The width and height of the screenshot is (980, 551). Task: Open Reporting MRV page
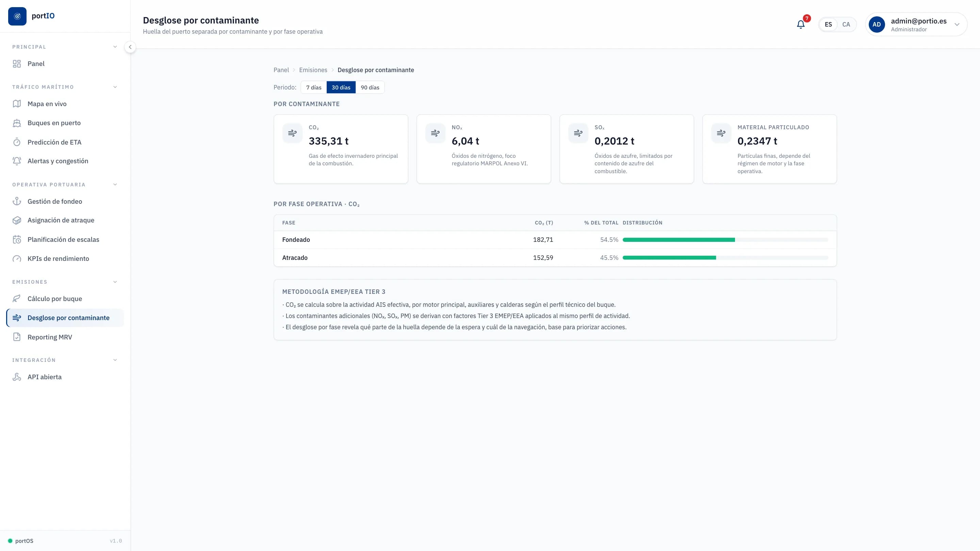[x=65, y=337]
